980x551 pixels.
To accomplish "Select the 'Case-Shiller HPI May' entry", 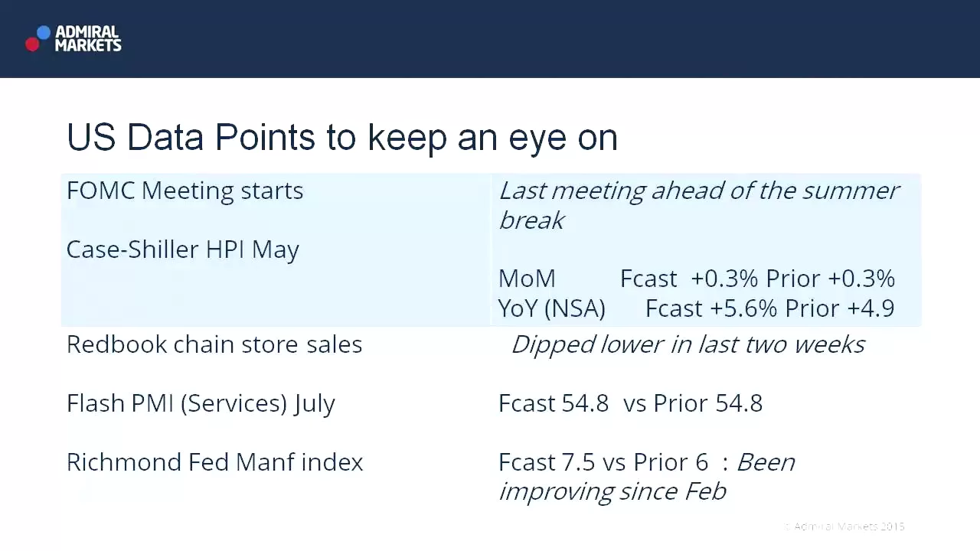I will tap(182, 250).
